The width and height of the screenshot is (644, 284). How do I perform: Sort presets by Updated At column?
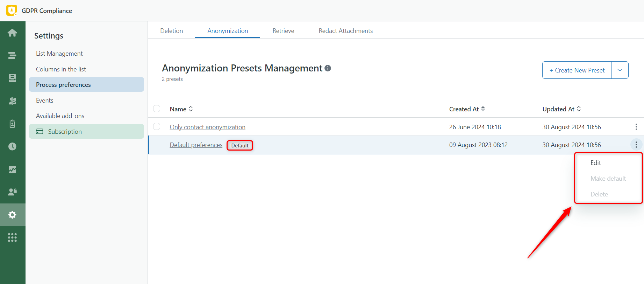coord(561,109)
